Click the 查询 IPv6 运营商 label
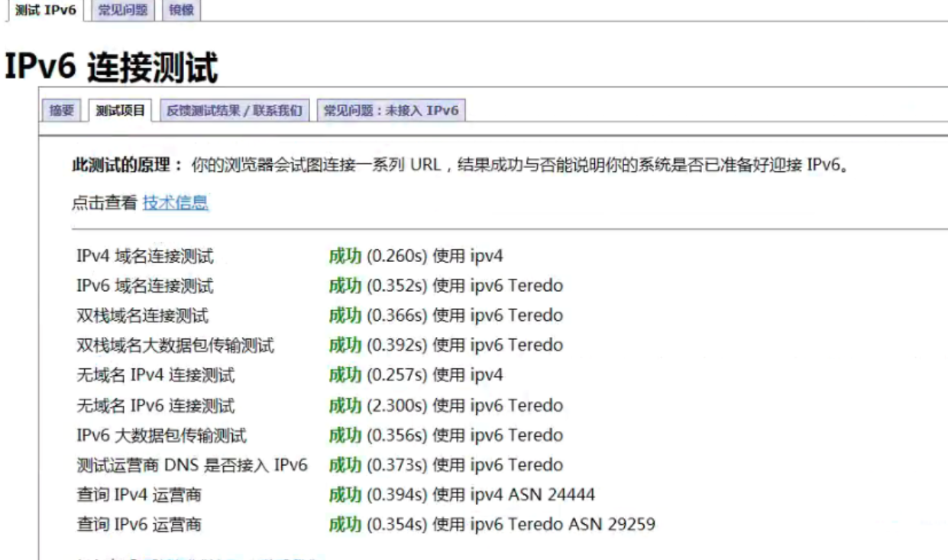 [x=139, y=525]
